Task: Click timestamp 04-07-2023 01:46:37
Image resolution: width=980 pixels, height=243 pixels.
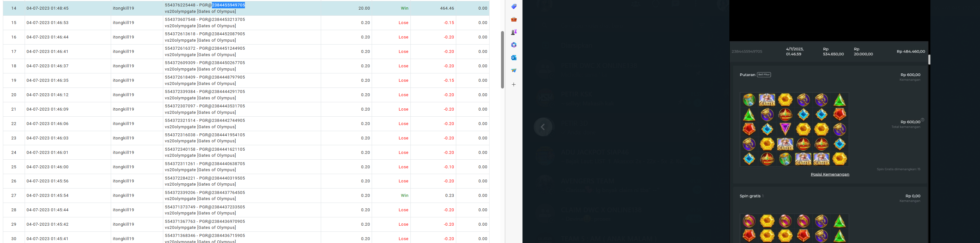Action: point(48,66)
